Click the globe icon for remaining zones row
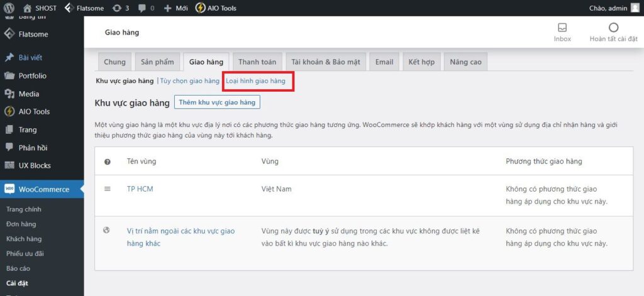644x296 pixels. coord(107,231)
